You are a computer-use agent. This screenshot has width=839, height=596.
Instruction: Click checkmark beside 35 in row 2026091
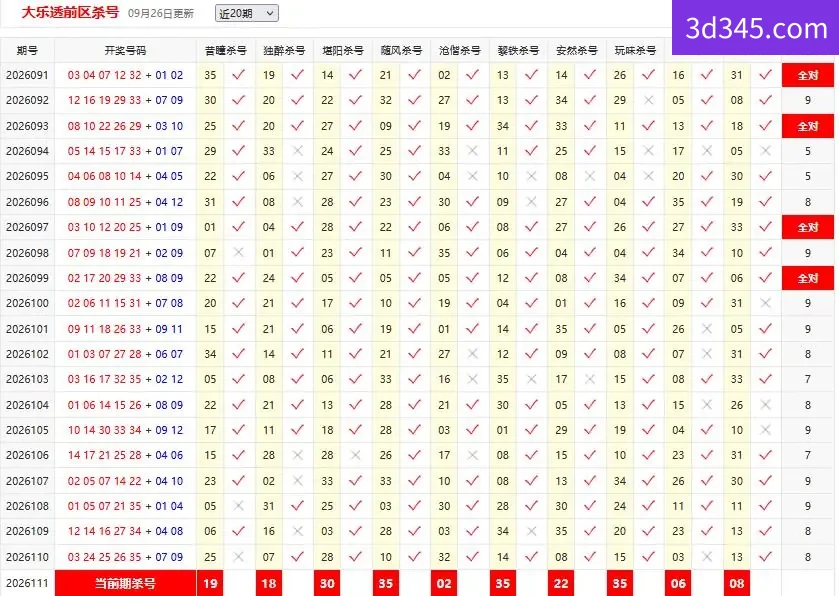click(239, 75)
